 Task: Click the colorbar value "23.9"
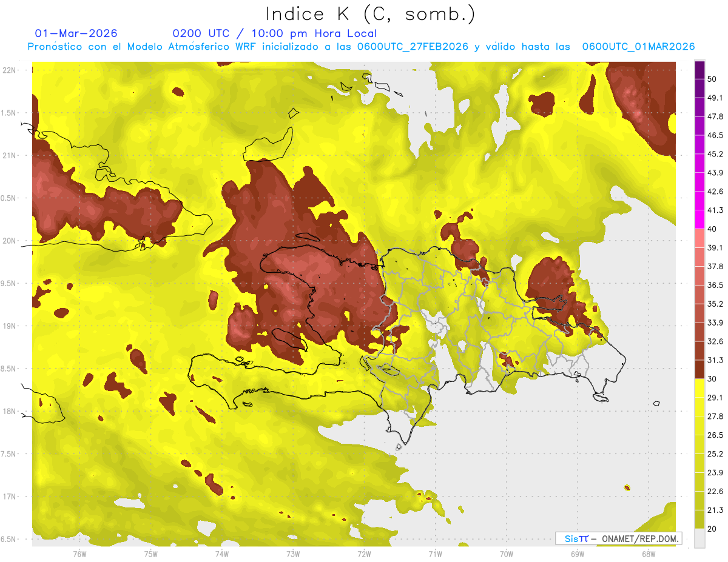715,473
